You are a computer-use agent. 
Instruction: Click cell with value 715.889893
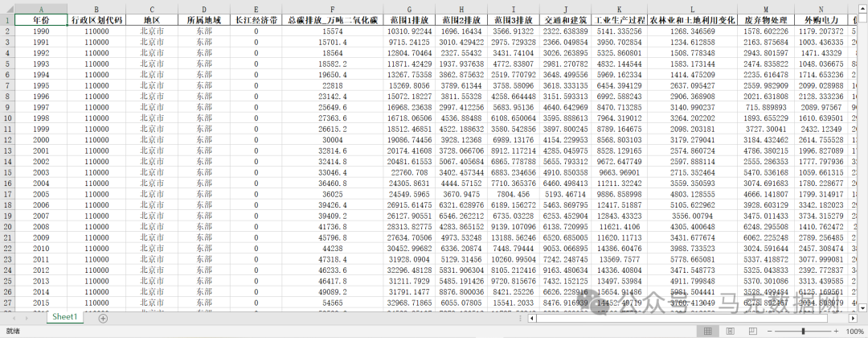(x=766, y=107)
